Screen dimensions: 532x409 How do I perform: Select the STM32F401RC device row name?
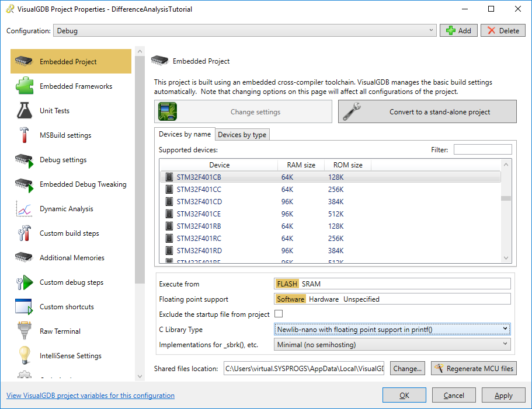tap(199, 238)
